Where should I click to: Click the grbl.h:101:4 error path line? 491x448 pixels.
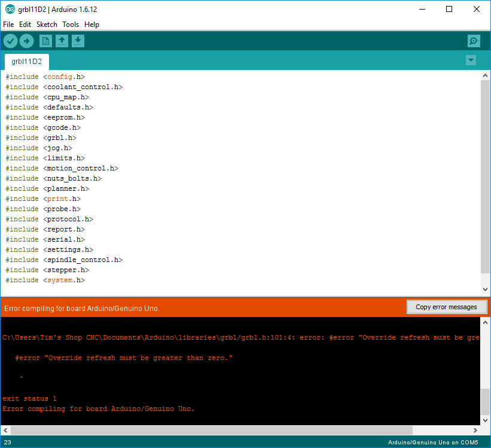(x=241, y=338)
